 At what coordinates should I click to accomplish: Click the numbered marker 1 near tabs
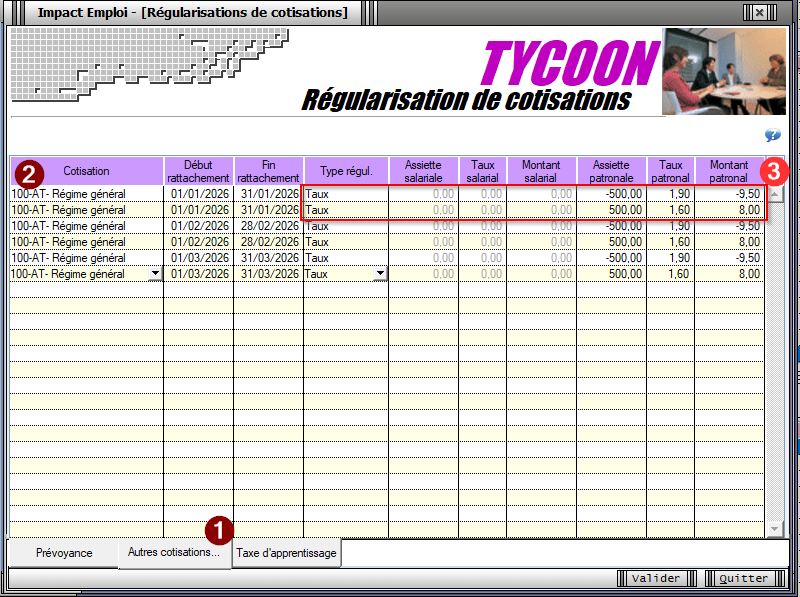[x=219, y=529]
